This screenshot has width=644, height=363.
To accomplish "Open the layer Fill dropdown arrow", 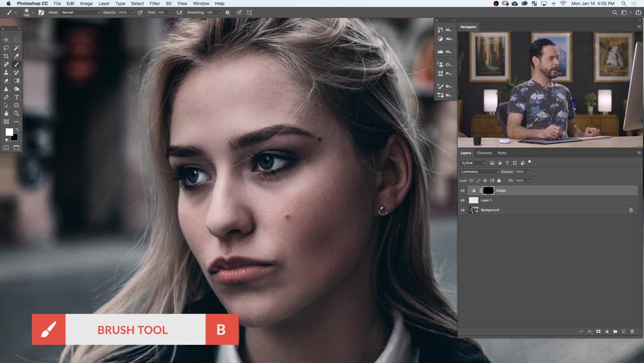I will 529,180.
